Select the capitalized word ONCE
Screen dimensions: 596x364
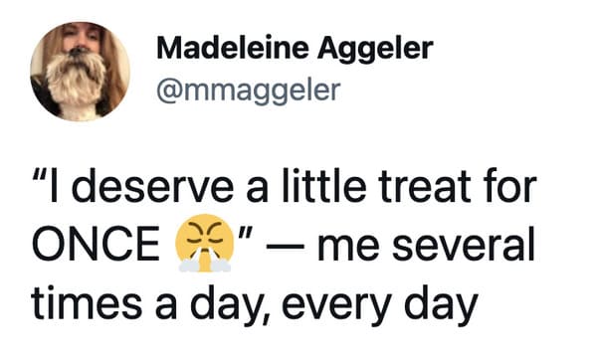97,244
